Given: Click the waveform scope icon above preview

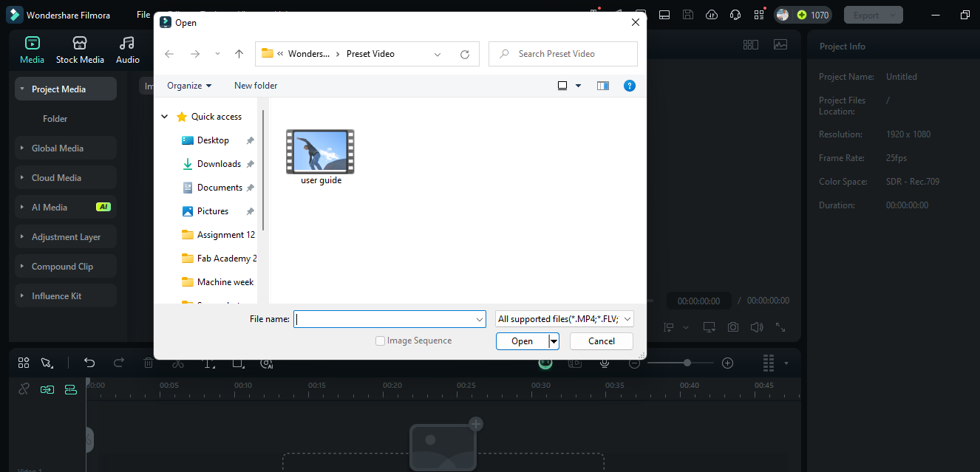Looking at the screenshot, I should click(780, 45).
